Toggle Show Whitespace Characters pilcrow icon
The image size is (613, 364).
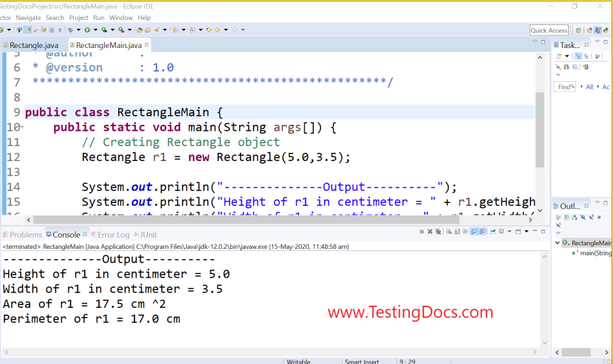60,30
